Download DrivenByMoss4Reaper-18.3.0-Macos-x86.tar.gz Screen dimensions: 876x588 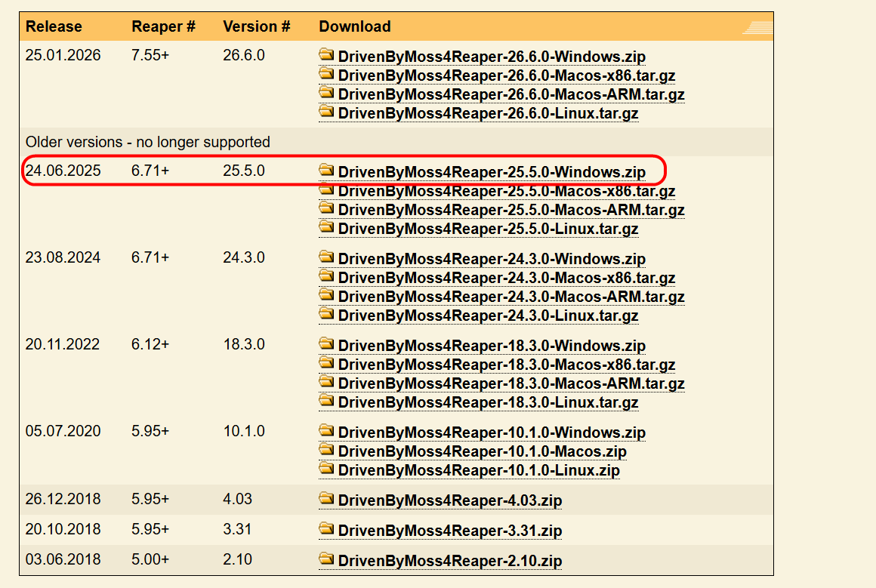506,365
